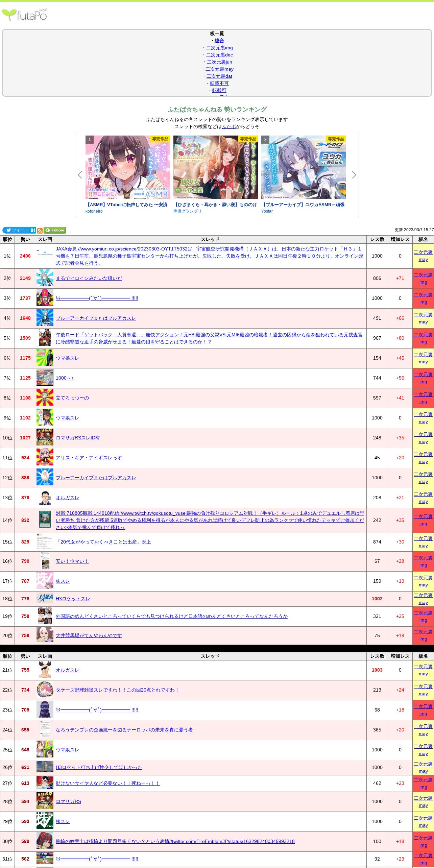
Task: Open thread 安い！ウマい！
Action: pyautogui.click(x=72, y=561)
